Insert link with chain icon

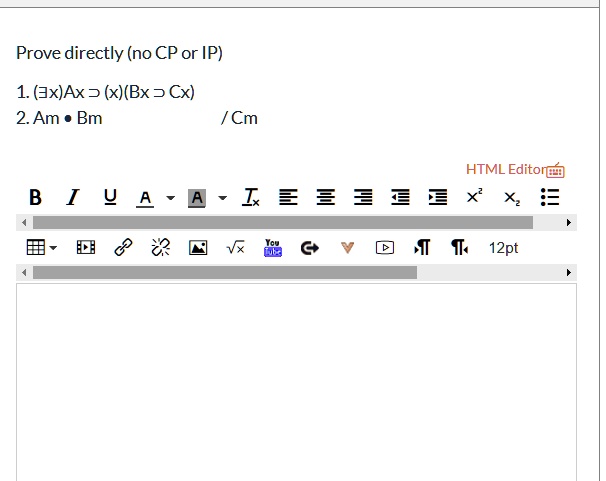point(123,248)
